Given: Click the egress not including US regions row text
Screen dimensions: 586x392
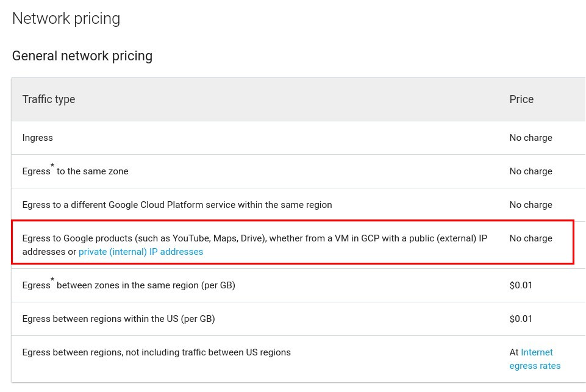Looking at the screenshot, I should click(x=156, y=352).
